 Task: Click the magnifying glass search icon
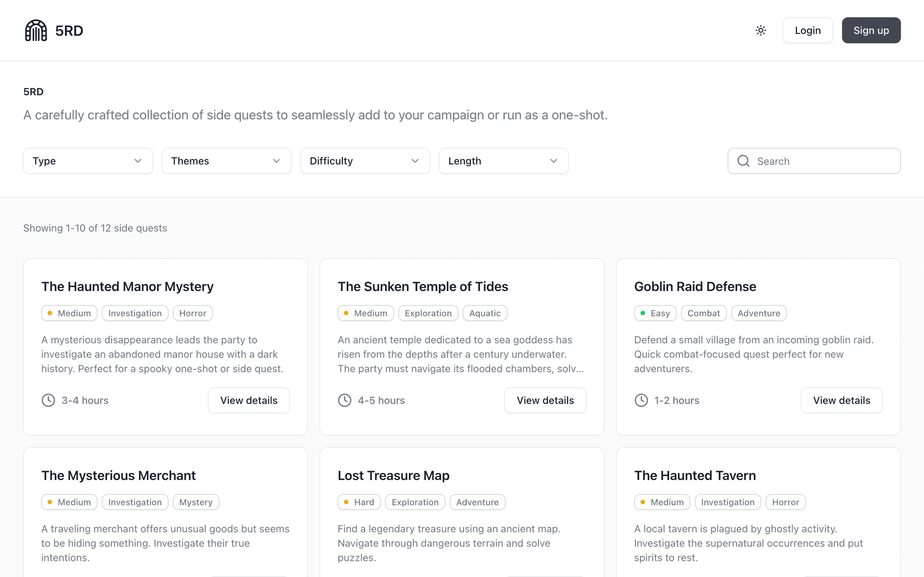pyautogui.click(x=743, y=161)
